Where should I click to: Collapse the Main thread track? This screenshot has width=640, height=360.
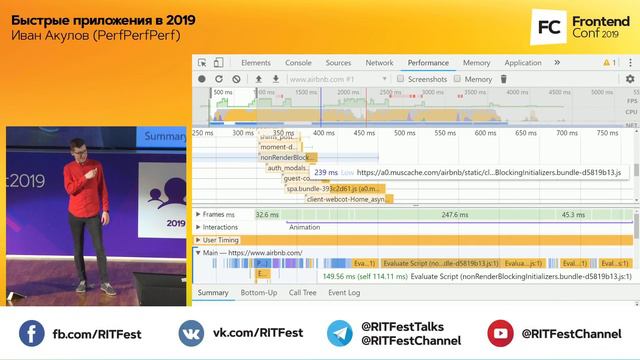point(198,253)
